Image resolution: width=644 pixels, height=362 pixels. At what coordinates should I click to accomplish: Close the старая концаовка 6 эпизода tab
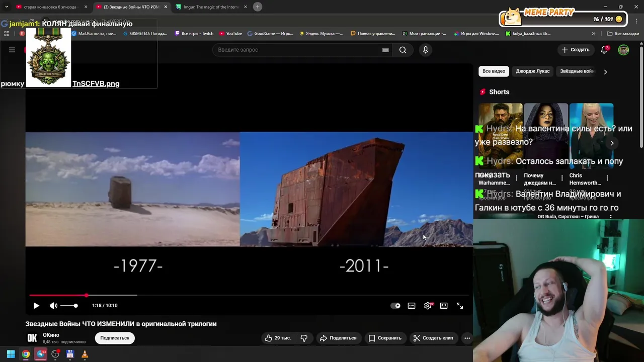coord(86,7)
